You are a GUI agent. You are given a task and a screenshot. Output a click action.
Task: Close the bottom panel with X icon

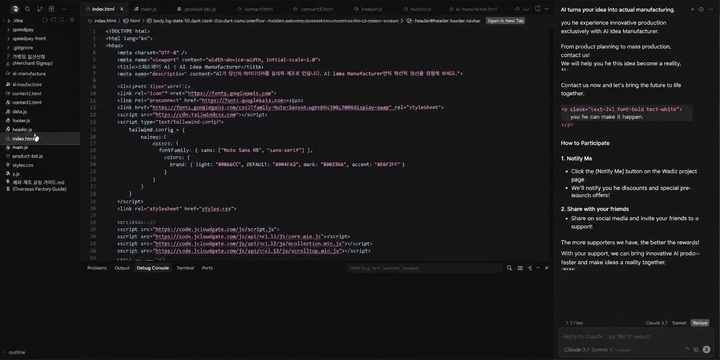coord(546,268)
